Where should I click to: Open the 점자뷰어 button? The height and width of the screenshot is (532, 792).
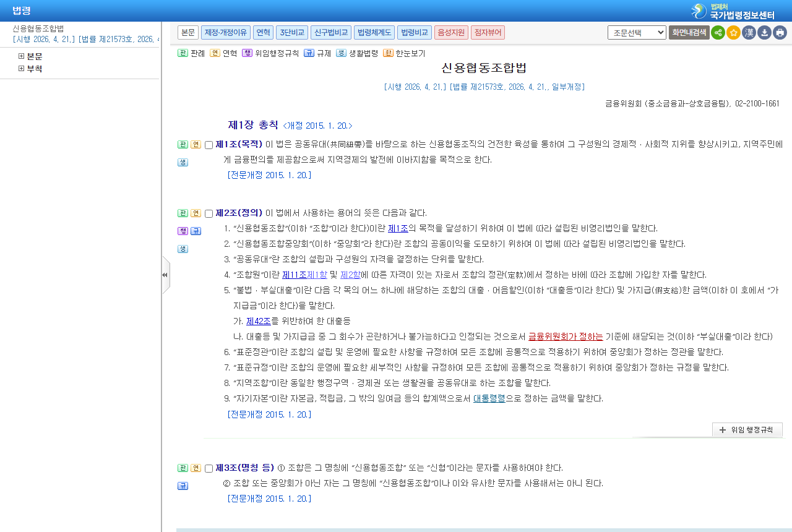[x=488, y=33]
